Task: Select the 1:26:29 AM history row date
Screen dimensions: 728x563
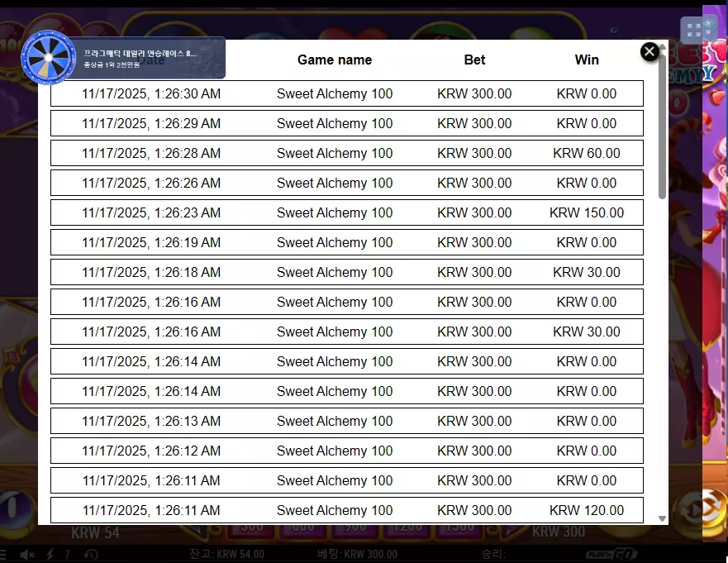Action: (x=151, y=123)
